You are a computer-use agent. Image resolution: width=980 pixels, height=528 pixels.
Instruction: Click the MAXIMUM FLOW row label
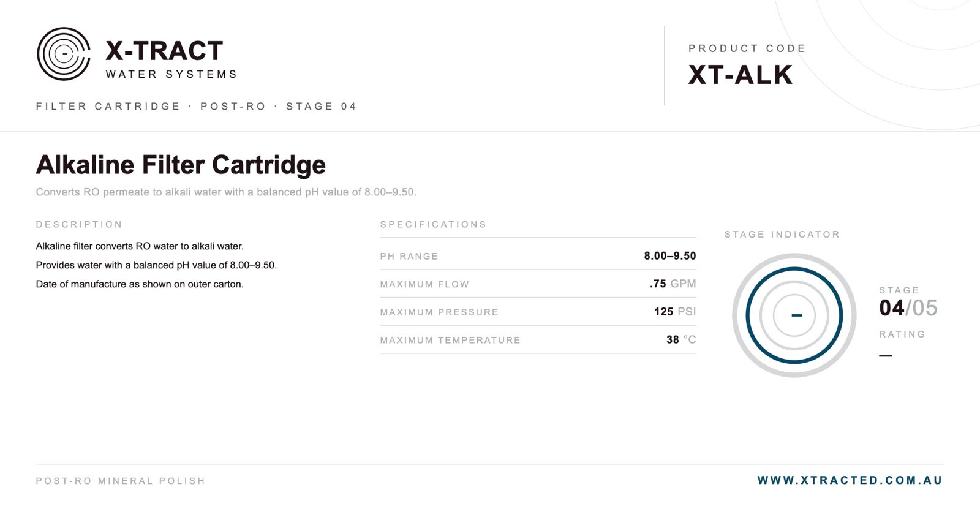[x=424, y=285]
